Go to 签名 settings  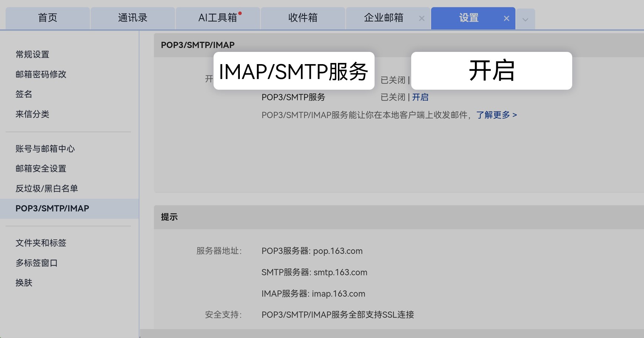click(24, 94)
